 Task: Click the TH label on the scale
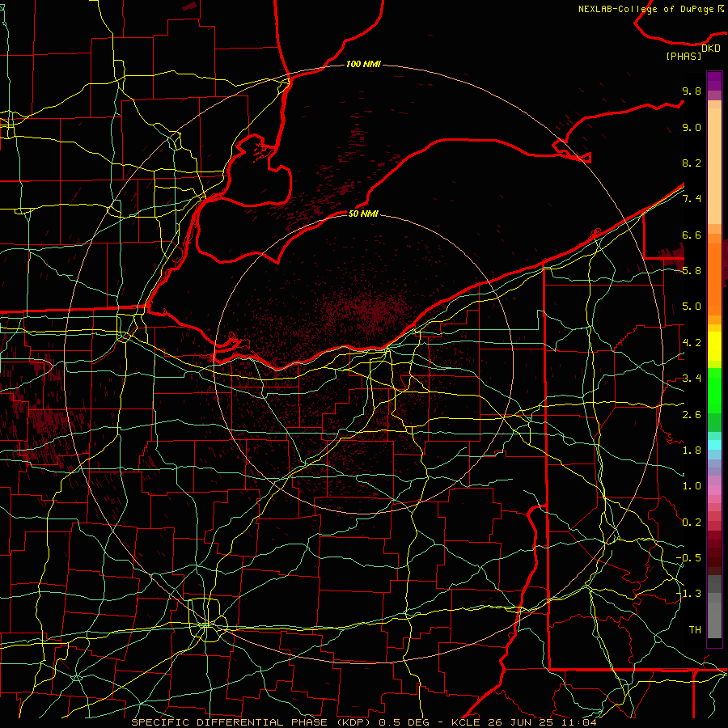pos(695,630)
